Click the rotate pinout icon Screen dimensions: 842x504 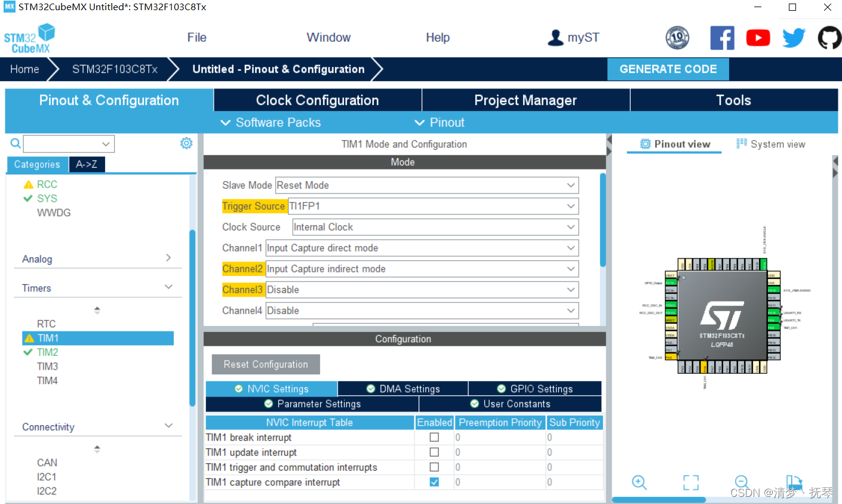point(794,483)
